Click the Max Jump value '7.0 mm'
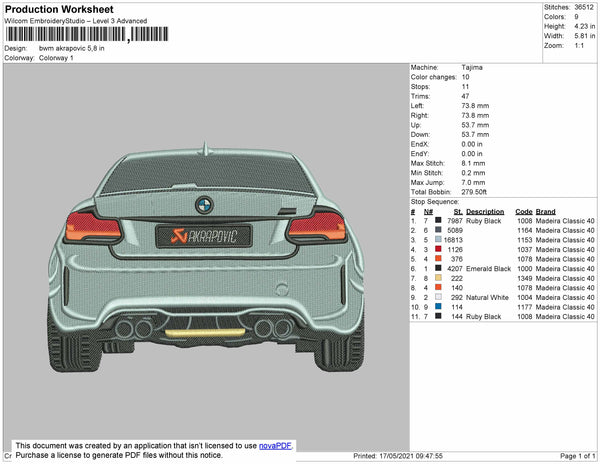600x464 pixels. coord(473,182)
